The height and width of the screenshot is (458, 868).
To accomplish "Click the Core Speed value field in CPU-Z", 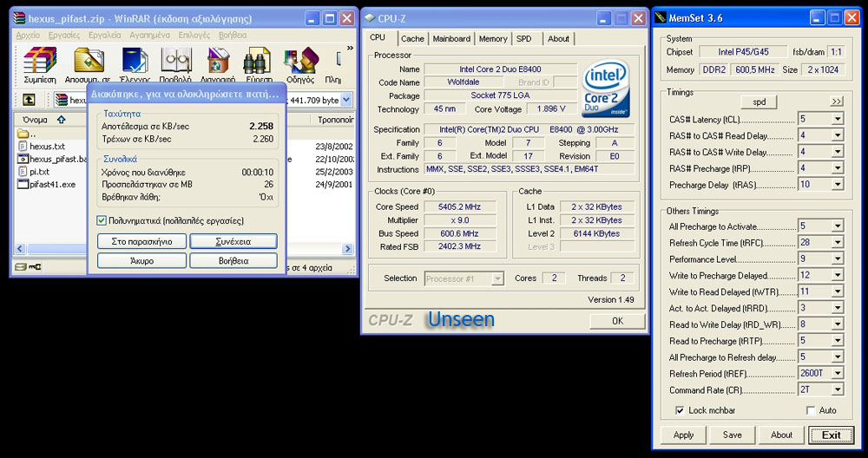I will click(x=459, y=206).
